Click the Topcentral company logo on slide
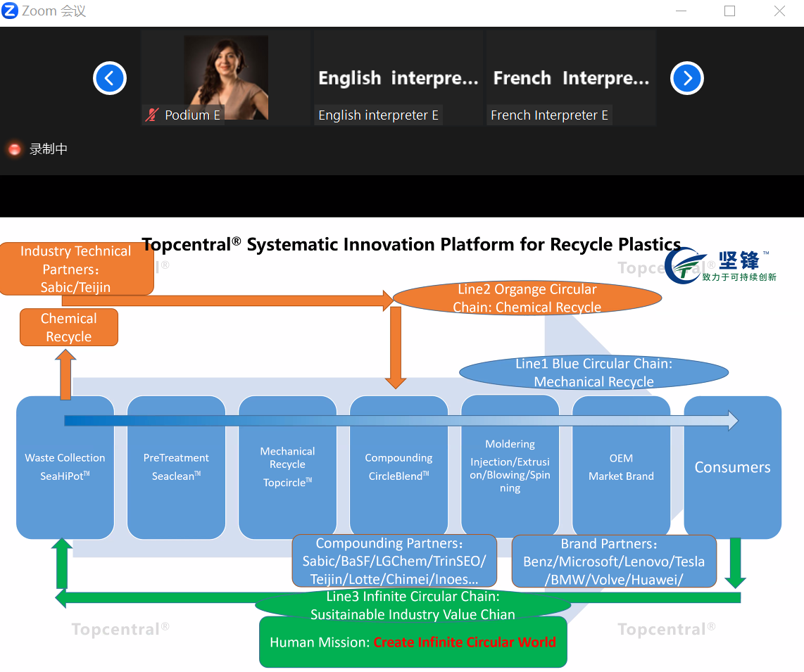Screen dimensions: 804x672 [722, 265]
